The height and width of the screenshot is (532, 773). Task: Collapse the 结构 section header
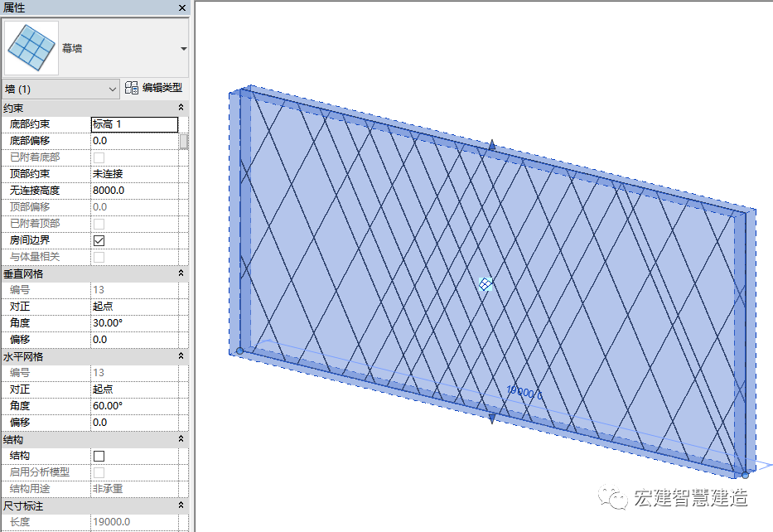[181, 439]
